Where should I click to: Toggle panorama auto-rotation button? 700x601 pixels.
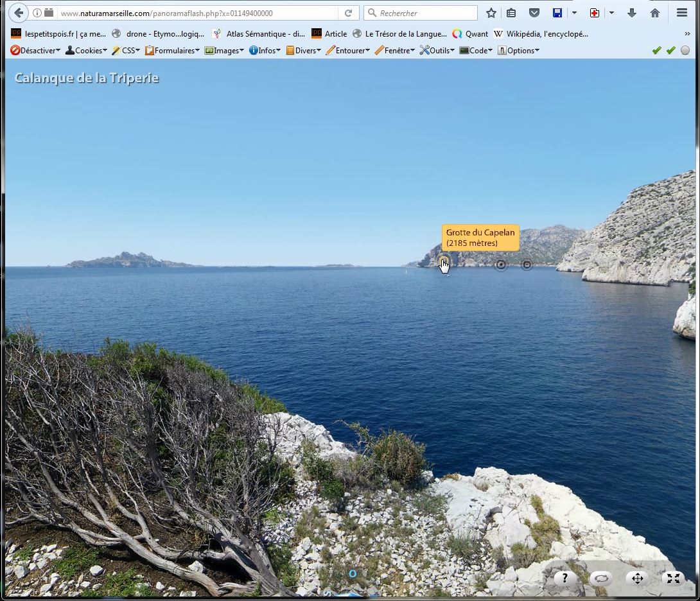[x=601, y=578]
